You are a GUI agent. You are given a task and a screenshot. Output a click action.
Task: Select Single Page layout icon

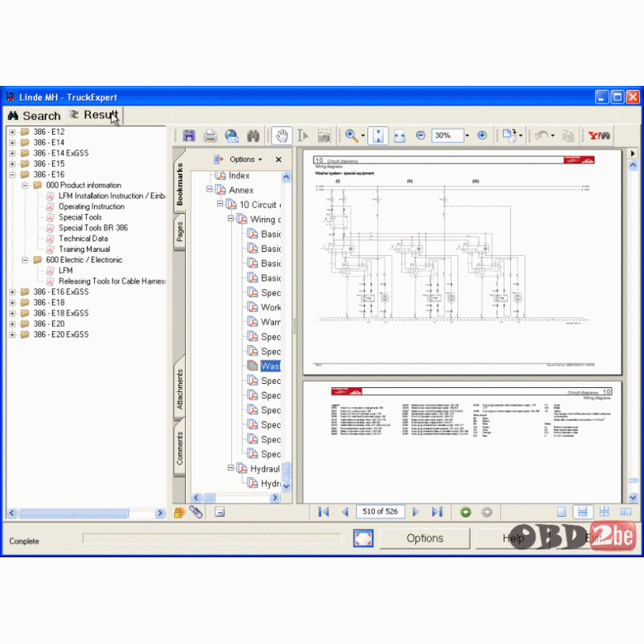pos(561,512)
